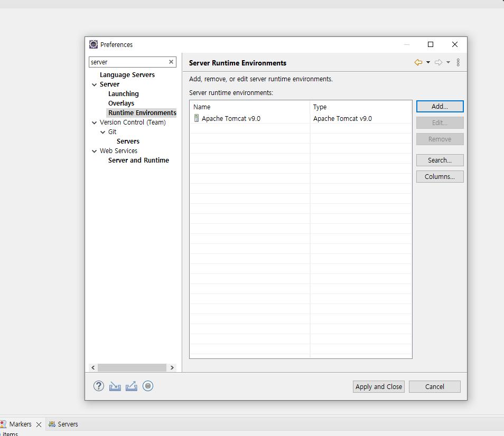
Task: Click the Cancel button
Action: pyautogui.click(x=435, y=386)
